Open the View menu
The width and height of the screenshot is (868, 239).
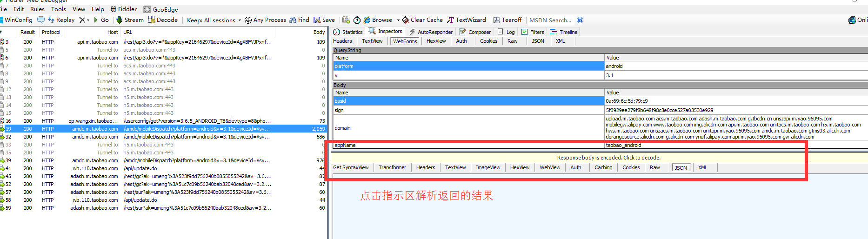(79, 9)
